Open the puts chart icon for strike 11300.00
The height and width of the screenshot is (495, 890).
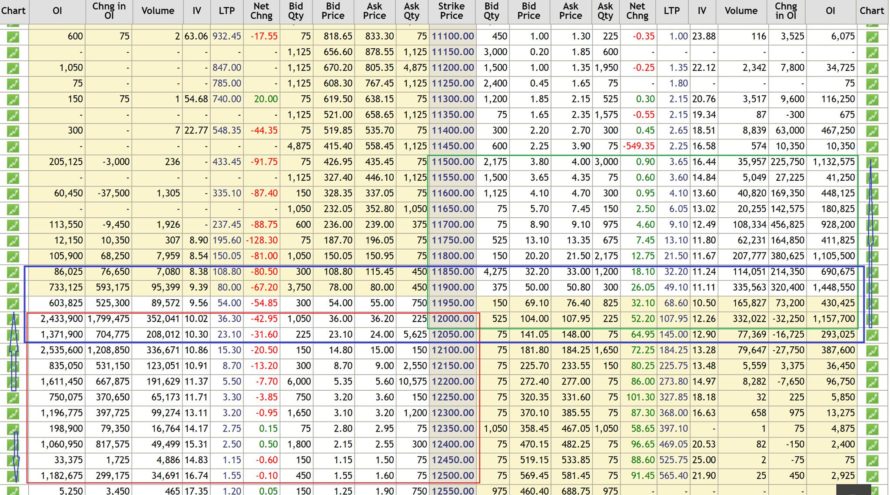pyautogui.click(x=872, y=99)
